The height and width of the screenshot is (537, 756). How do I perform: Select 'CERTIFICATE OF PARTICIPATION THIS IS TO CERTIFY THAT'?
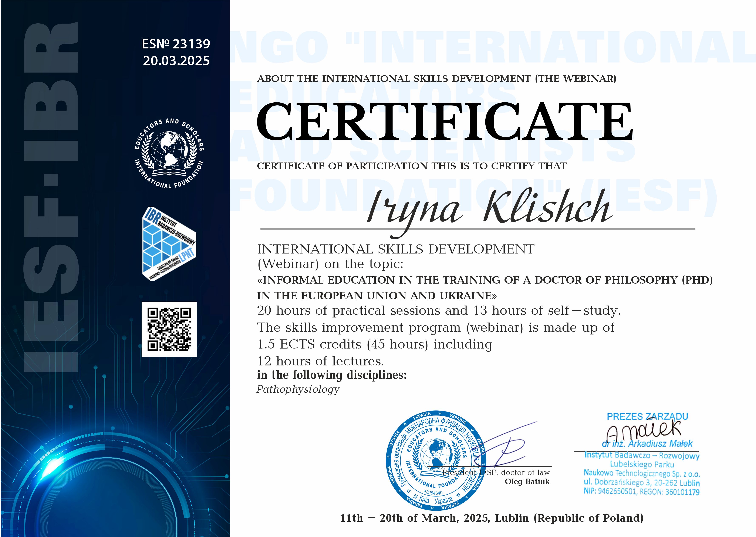412,166
